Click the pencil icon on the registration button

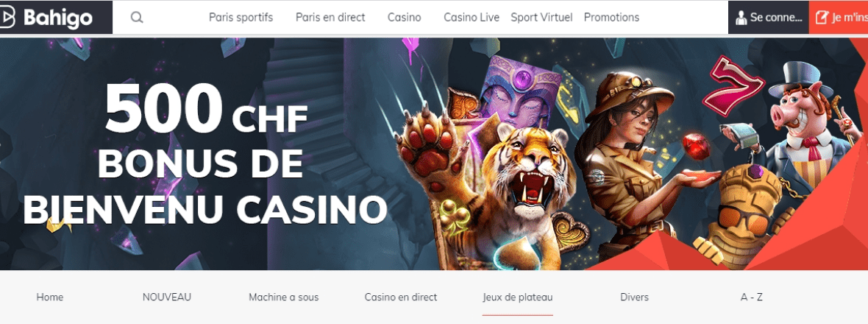(x=822, y=18)
